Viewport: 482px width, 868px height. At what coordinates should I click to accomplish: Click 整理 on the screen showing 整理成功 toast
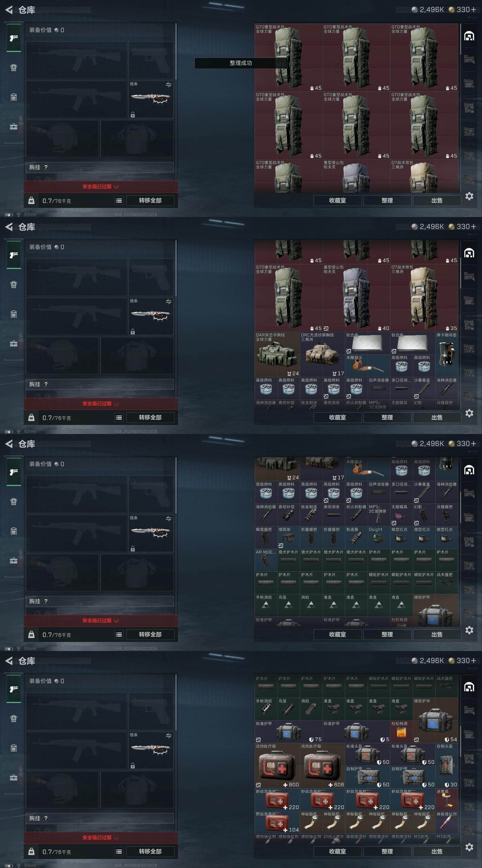(387, 200)
